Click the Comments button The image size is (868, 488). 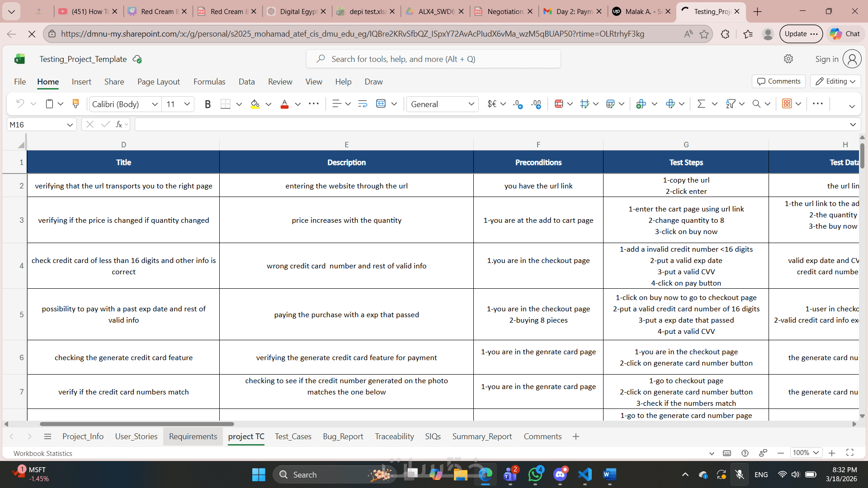pos(778,81)
